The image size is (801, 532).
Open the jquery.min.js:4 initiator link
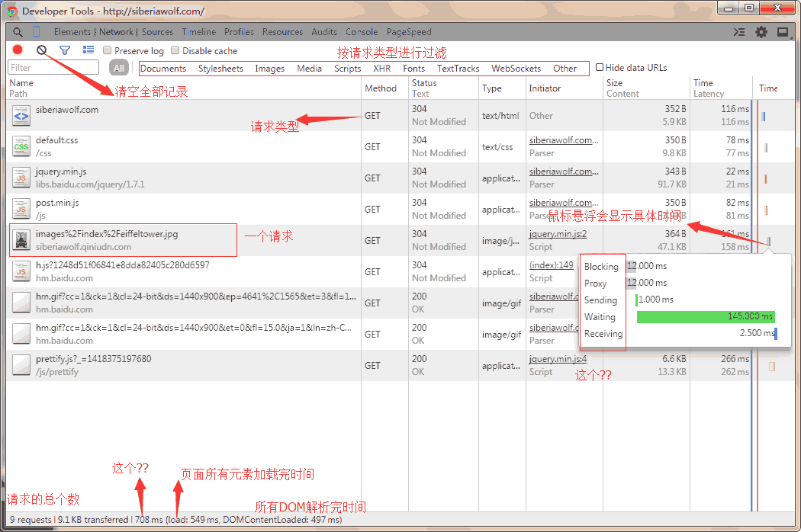(x=558, y=359)
